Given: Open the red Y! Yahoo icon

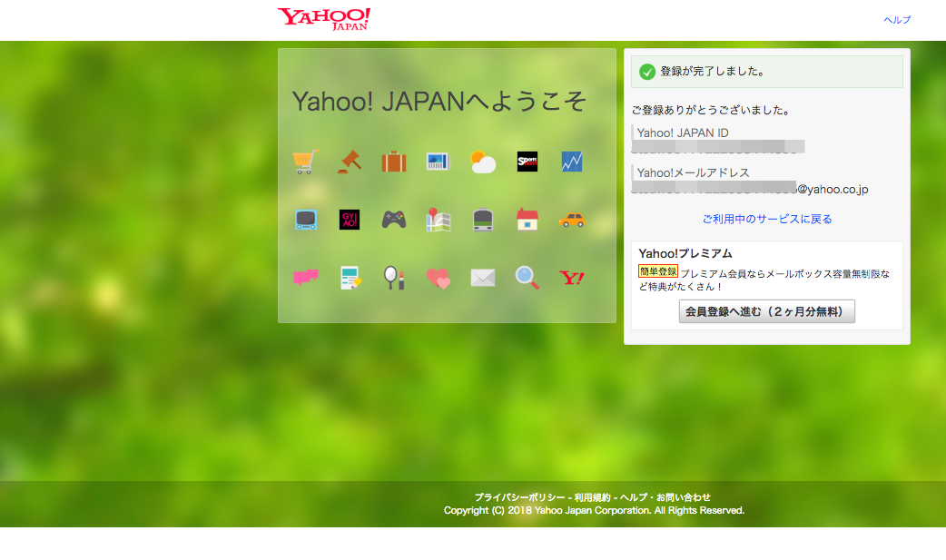Looking at the screenshot, I should [x=571, y=278].
